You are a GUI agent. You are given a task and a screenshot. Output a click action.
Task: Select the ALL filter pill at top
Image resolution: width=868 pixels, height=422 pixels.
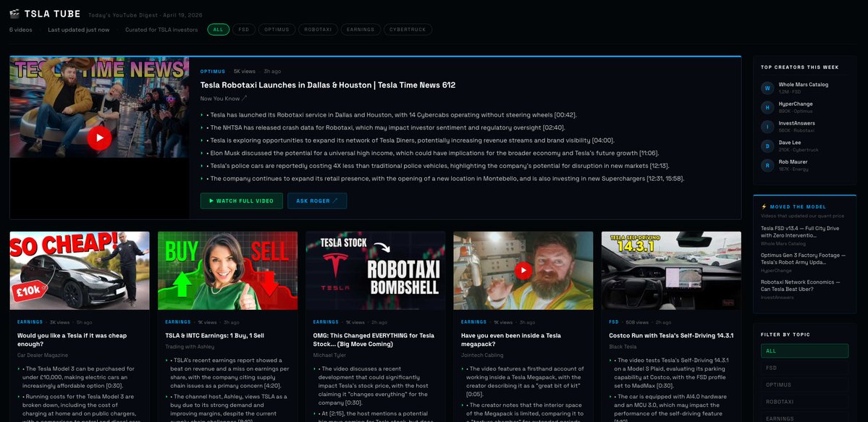point(218,30)
